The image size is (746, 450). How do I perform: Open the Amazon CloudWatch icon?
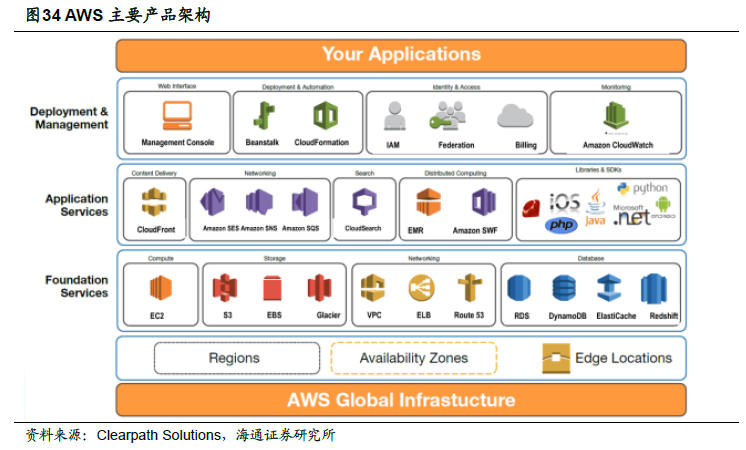coord(616,117)
